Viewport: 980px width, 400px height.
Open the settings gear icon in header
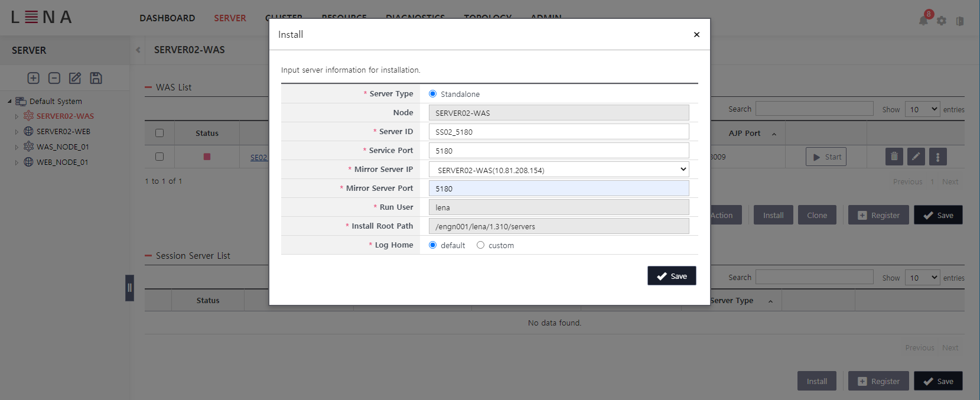click(942, 21)
